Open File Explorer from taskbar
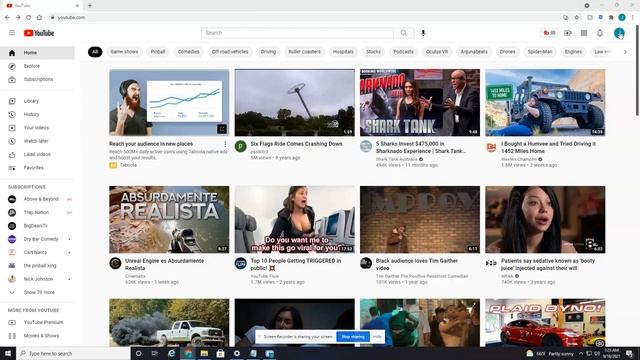The height and width of the screenshot is (360, 640). (x=204, y=353)
